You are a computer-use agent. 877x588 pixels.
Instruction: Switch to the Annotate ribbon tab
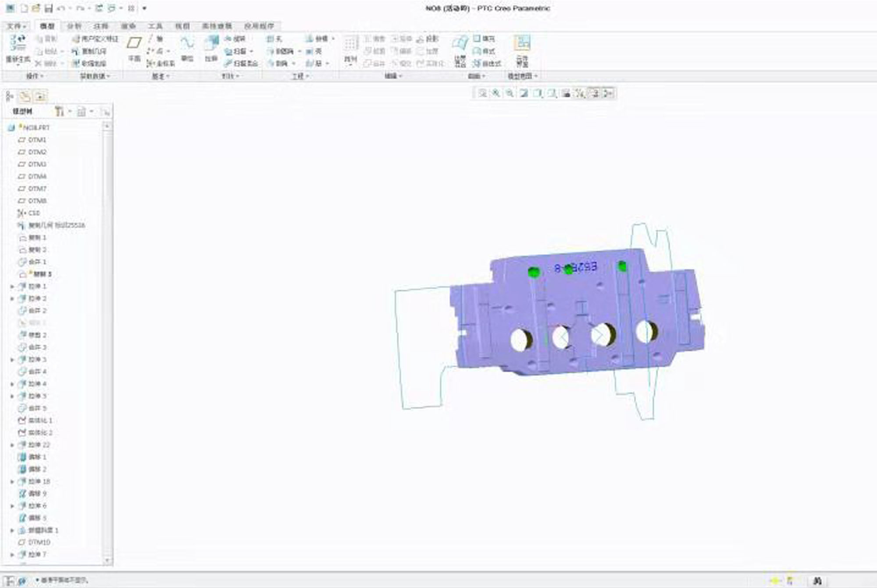tap(101, 26)
